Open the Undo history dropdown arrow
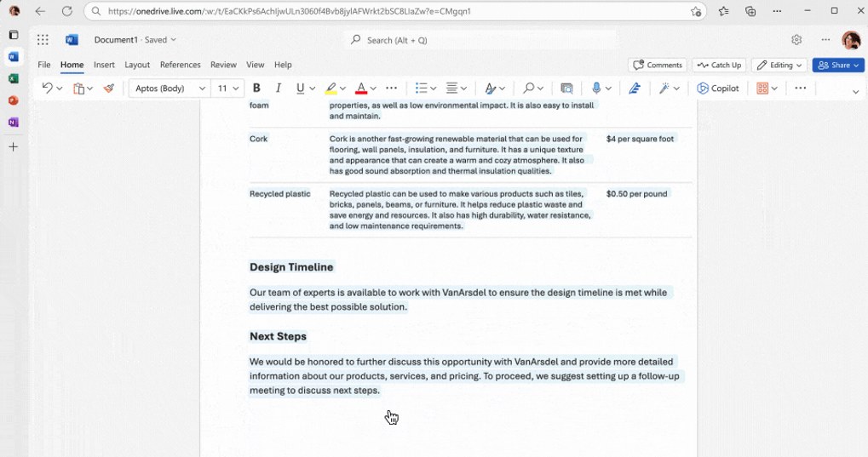This screenshot has width=868, height=457. pos(60,89)
